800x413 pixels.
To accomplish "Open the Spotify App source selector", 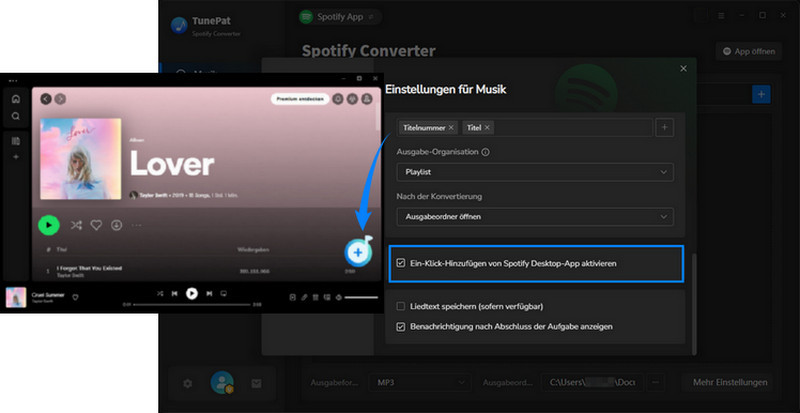I will [x=340, y=17].
